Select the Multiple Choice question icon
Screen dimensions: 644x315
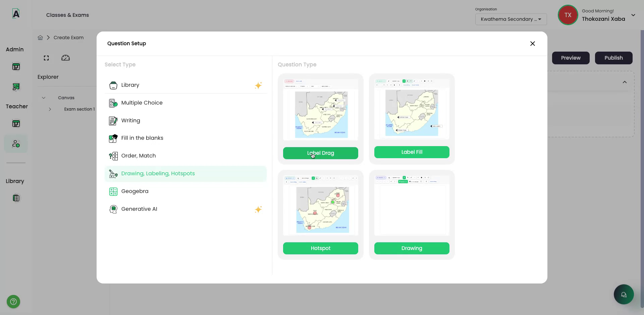click(113, 103)
